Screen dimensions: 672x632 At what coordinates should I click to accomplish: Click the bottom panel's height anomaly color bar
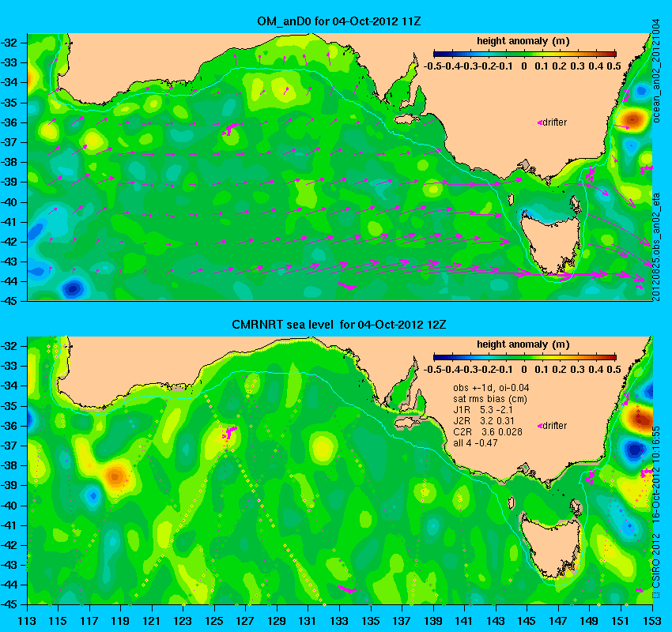click(525, 357)
